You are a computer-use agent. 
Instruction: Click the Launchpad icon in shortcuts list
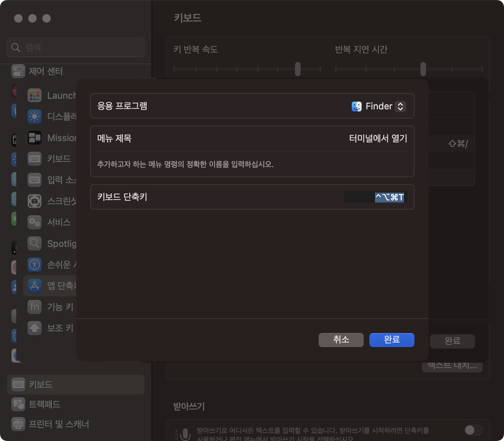(x=35, y=96)
